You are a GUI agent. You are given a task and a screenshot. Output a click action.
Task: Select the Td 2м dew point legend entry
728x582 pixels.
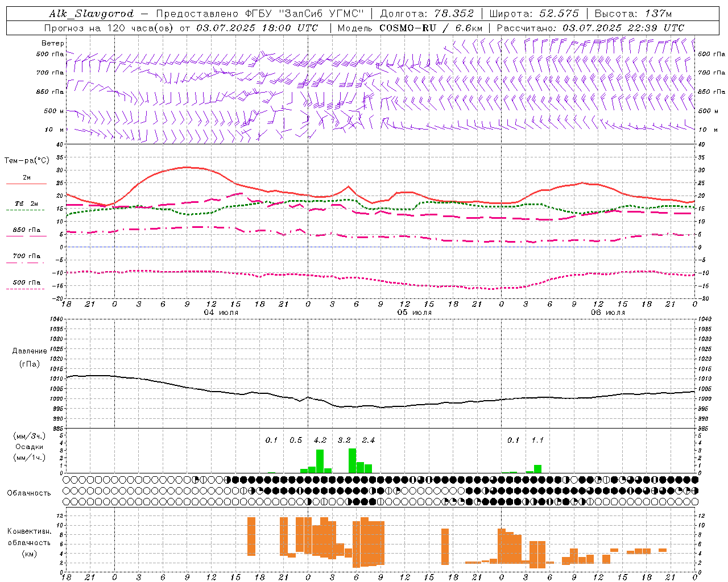tap(27, 203)
